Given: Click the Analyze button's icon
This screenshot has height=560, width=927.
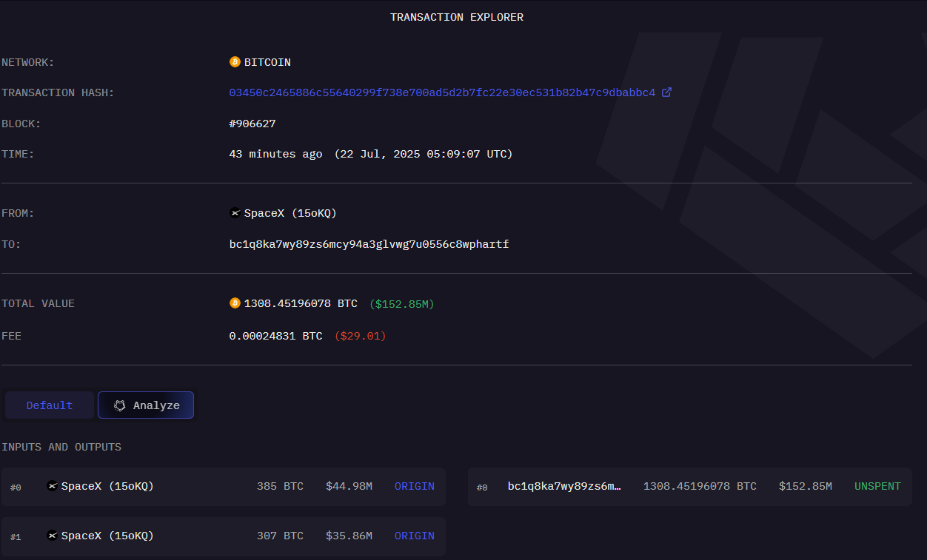Looking at the screenshot, I should (x=120, y=405).
